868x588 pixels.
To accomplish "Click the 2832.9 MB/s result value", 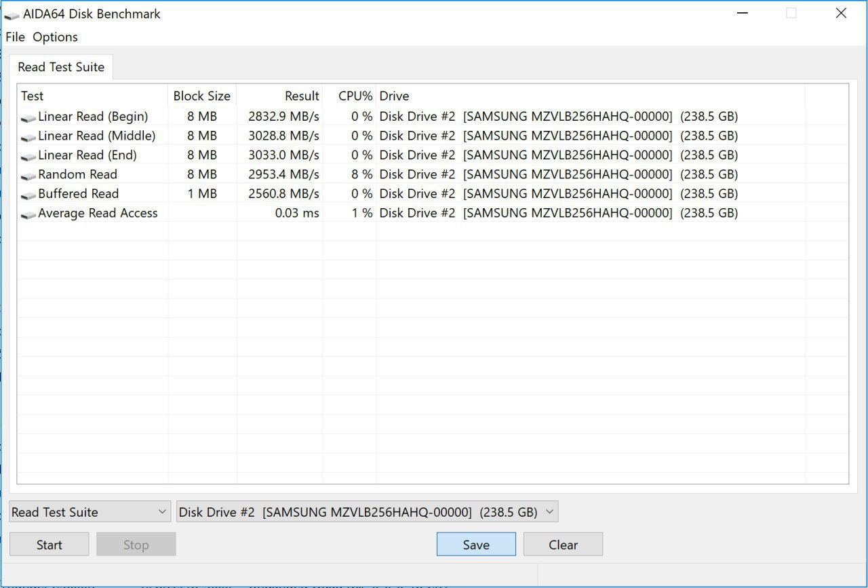I will [x=283, y=116].
